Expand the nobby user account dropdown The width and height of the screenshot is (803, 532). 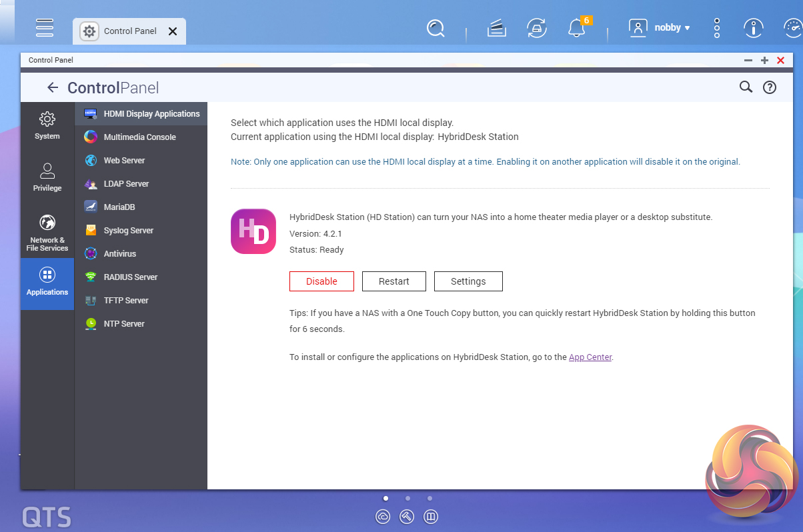point(659,28)
